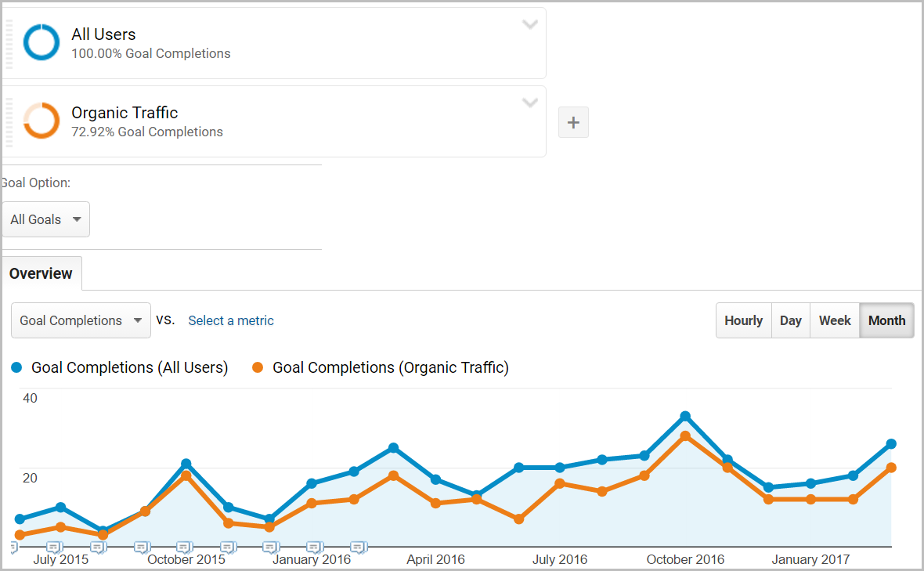924x571 pixels.
Task: Click the orange Organic Traffic legend dot
Action: tap(258, 367)
